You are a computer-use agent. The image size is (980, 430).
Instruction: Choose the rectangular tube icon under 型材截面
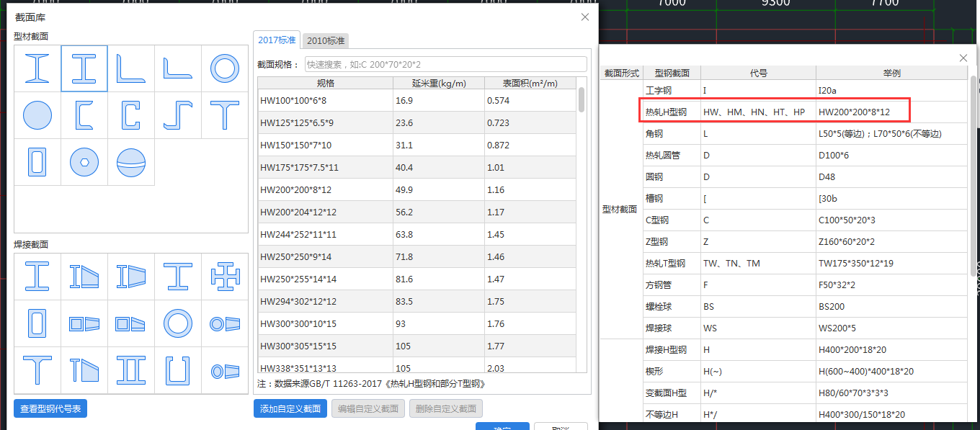coord(37,162)
